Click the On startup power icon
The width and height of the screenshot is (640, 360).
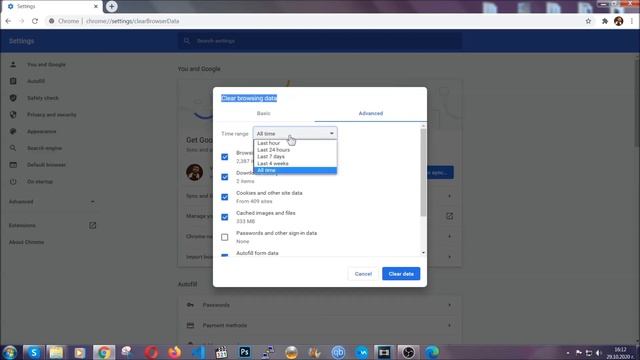[13, 182]
